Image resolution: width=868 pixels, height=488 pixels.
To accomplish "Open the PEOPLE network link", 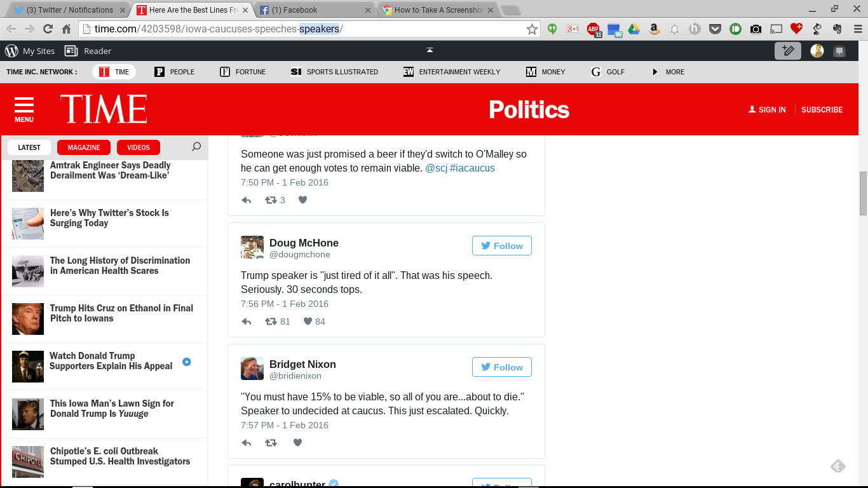I will [175, 72].
